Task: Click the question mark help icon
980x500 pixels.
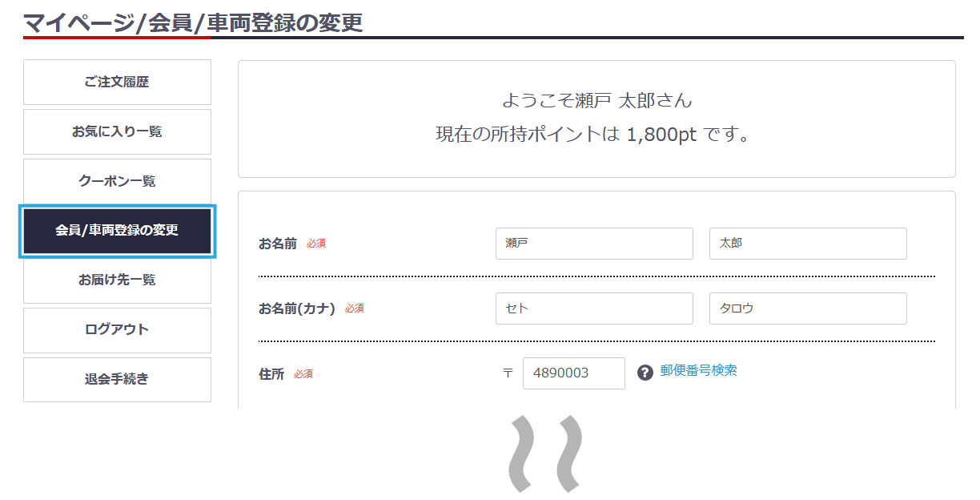Action: tap(645, 373)
